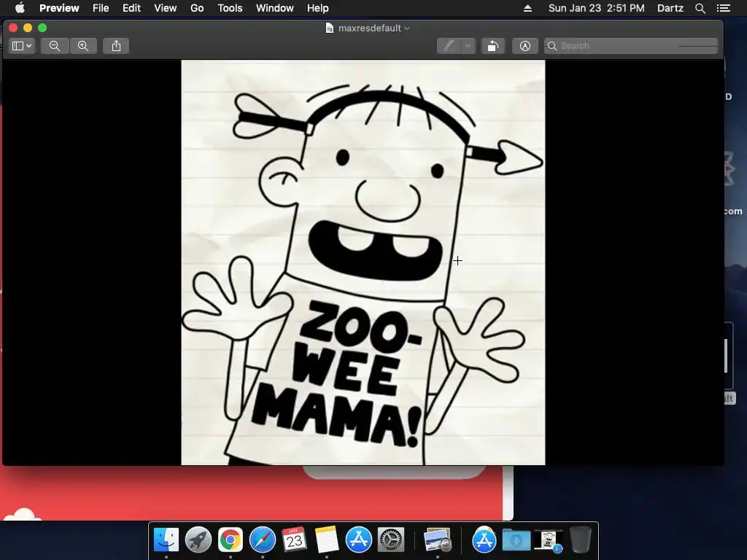Open the Share button in toolbar
The width and height of the screenshot is (747, 560).
[x=116, y=46]
